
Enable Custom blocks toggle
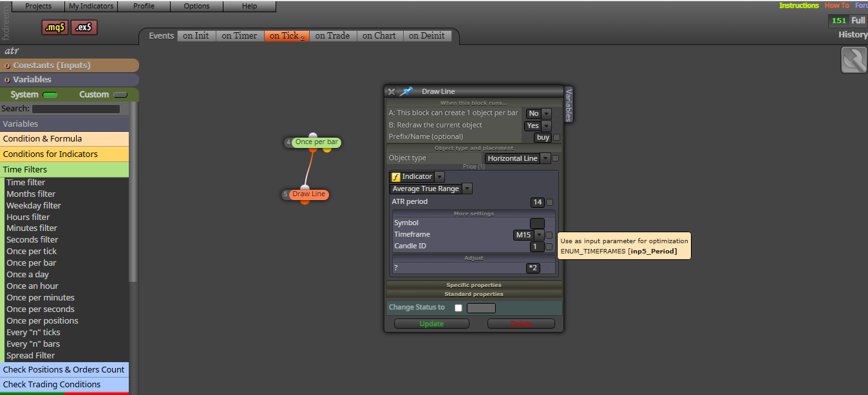tap(120, 95)
